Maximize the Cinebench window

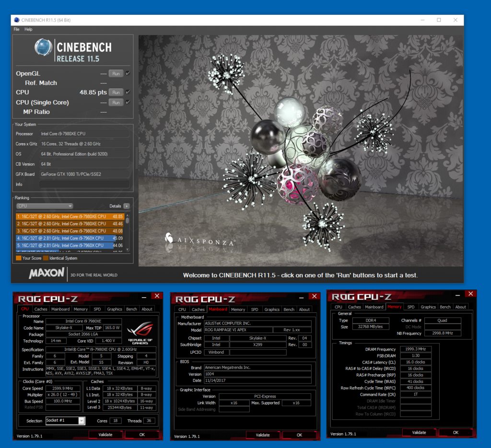439,20
